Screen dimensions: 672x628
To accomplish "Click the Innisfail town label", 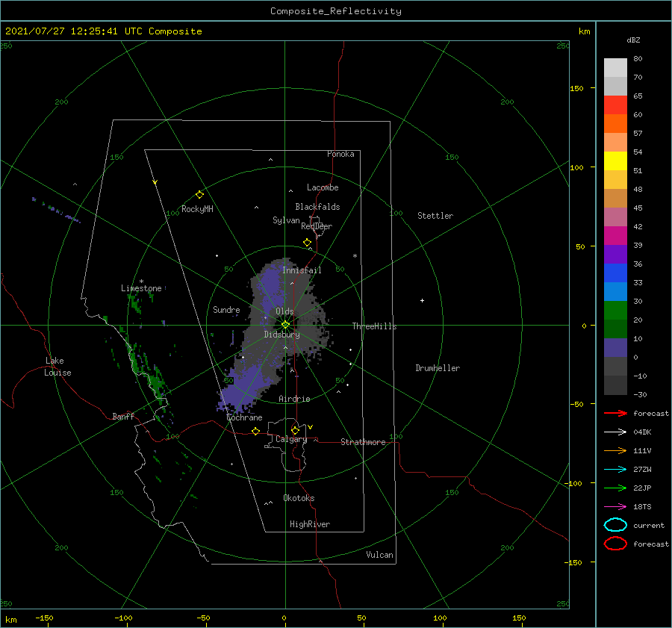I will click(302, 270).
